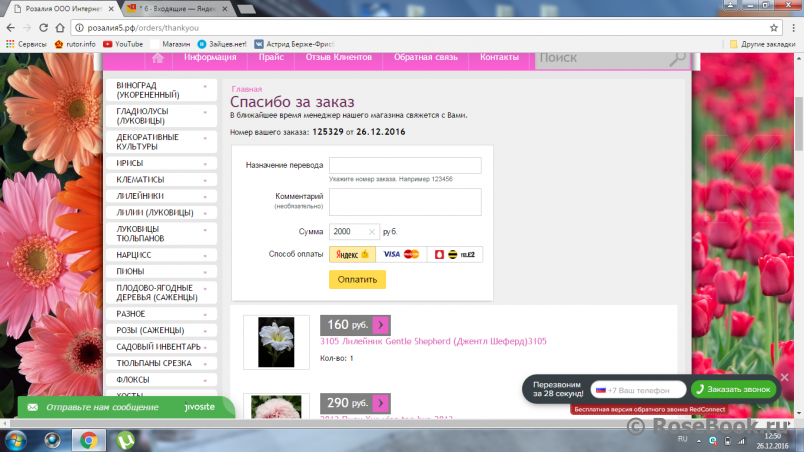Screen dimensions: 804x452
Task: Click the Windows Start button
Action: point(15,441)
